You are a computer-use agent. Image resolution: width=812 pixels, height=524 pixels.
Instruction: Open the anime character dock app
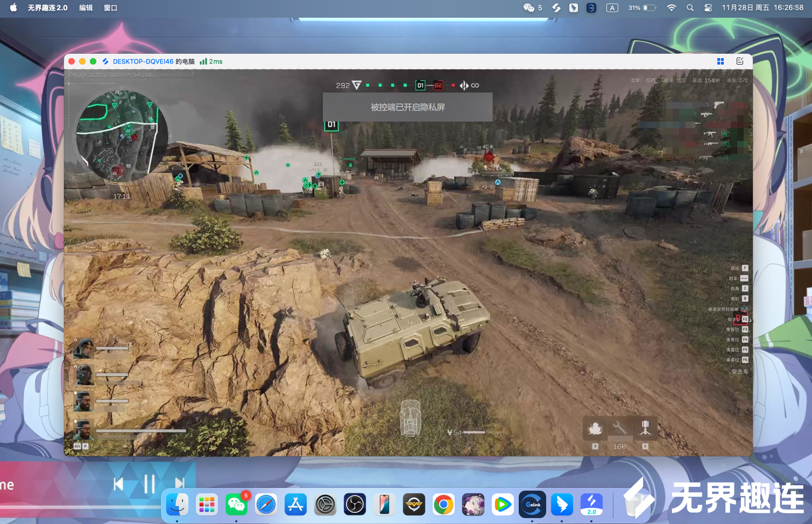(473, 505)
